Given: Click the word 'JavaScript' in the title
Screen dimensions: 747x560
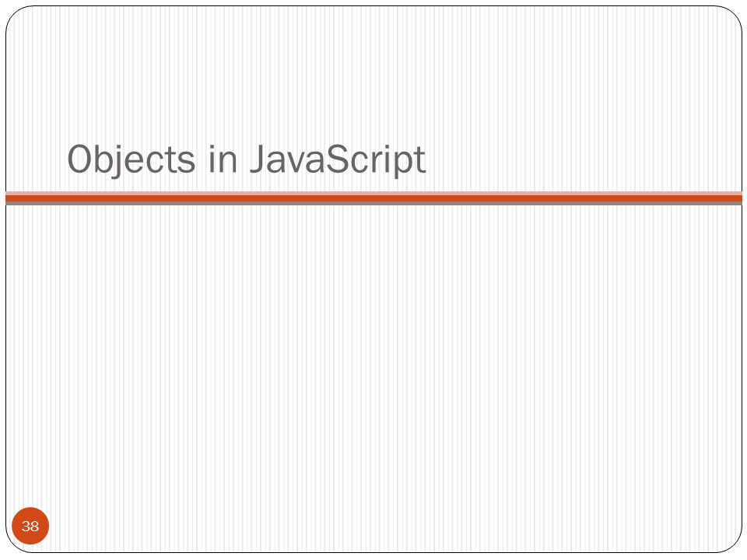Looking at the screenshot, I should [338, 159].
